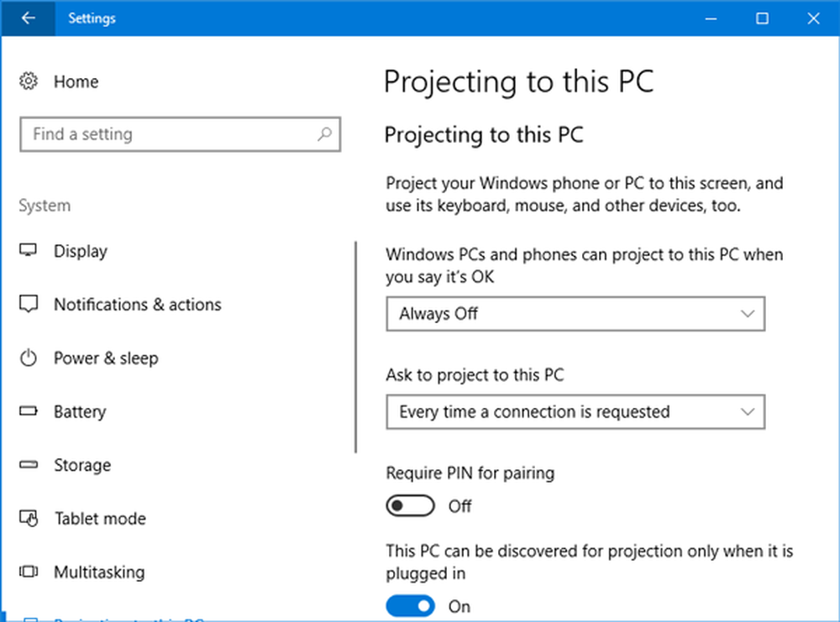This screenshot has height=622, width=840.
Task: Click the Notifications & actions icon
Action: pyautogui.click(x=29, y=305)
